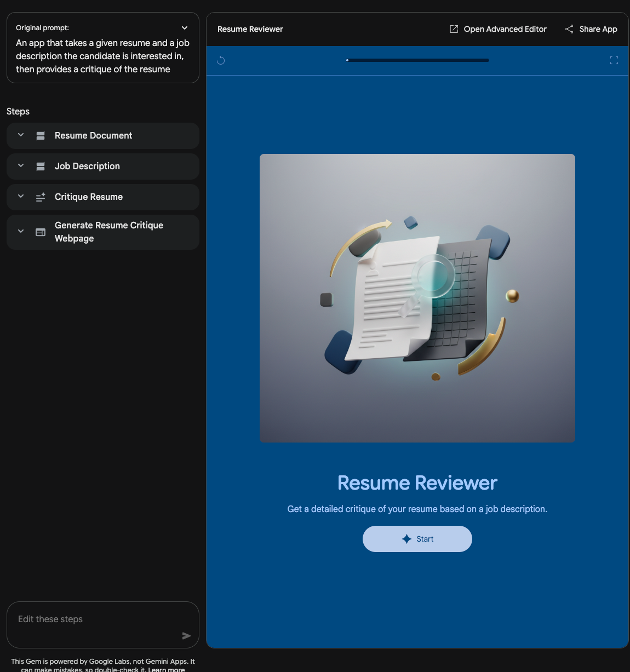Collapse the Original prompt panel
Image resolution: width=630 pixels, height=672 pixels.
pos(185,28)
